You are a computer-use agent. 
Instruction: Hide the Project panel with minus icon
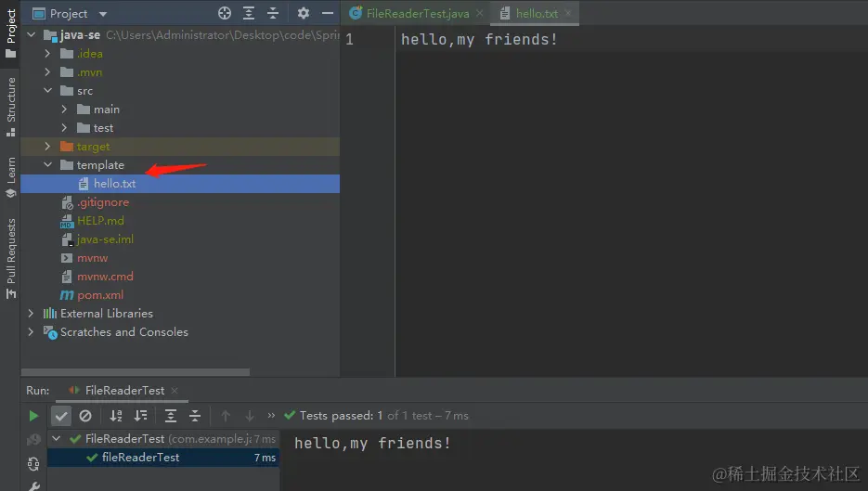[328, 13]
